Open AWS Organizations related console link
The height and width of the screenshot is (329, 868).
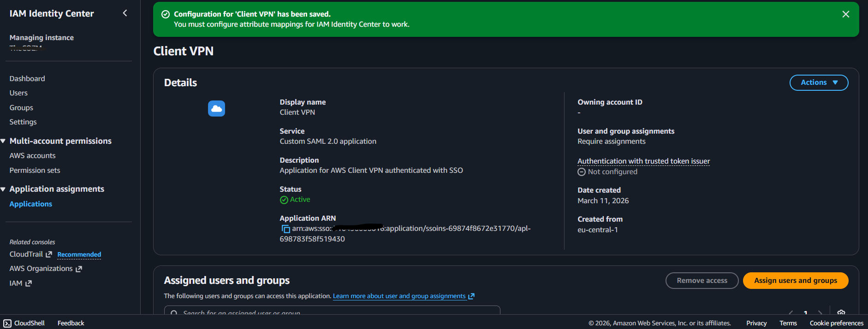41,269
